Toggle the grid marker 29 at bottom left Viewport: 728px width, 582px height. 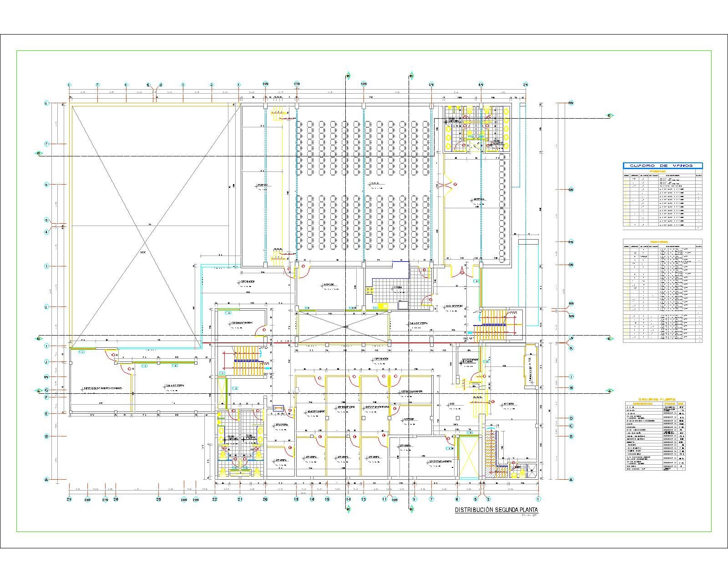[x=69, y=499]
